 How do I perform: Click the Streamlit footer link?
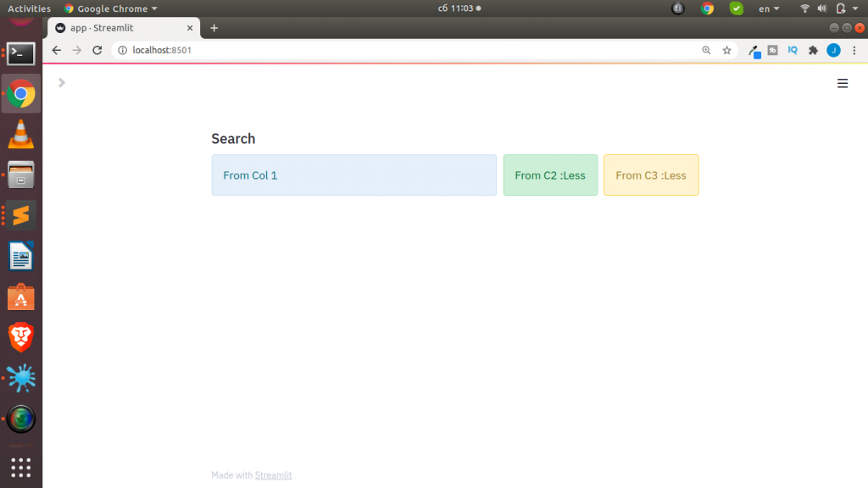pos(273,474)
